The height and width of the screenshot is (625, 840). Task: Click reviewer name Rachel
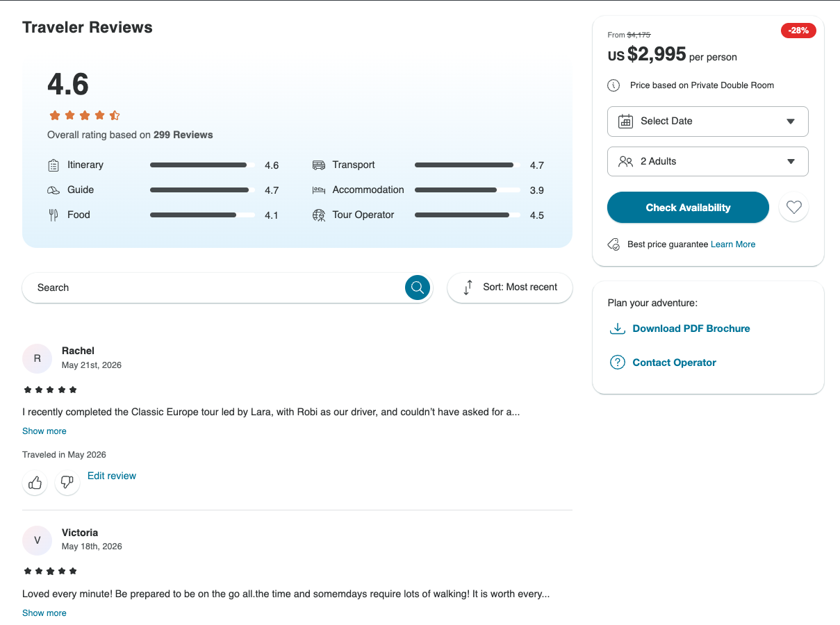(78, 351)
